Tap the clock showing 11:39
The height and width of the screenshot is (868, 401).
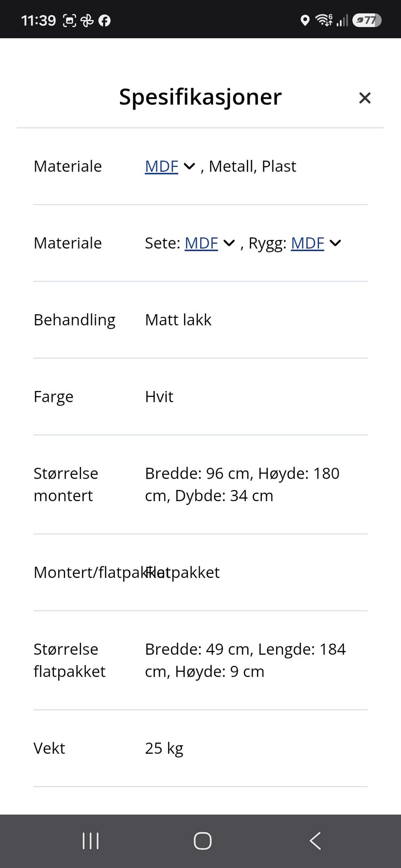(38, 20)
